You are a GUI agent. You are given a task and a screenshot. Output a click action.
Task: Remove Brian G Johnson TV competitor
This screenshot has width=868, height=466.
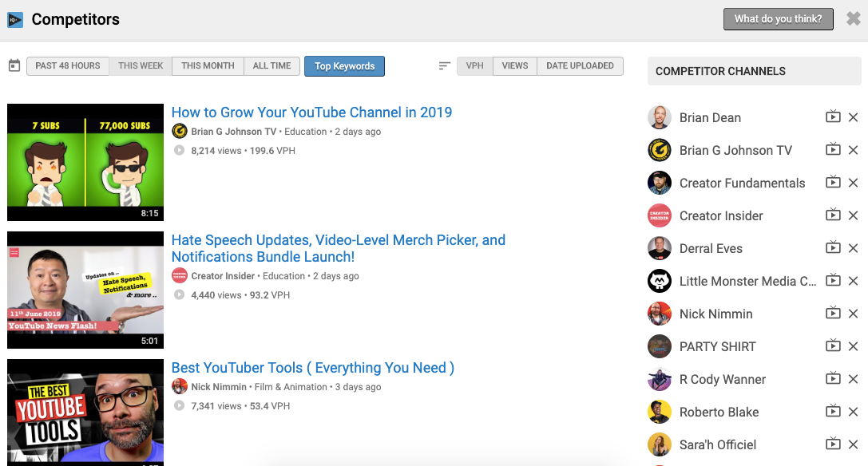853,150
